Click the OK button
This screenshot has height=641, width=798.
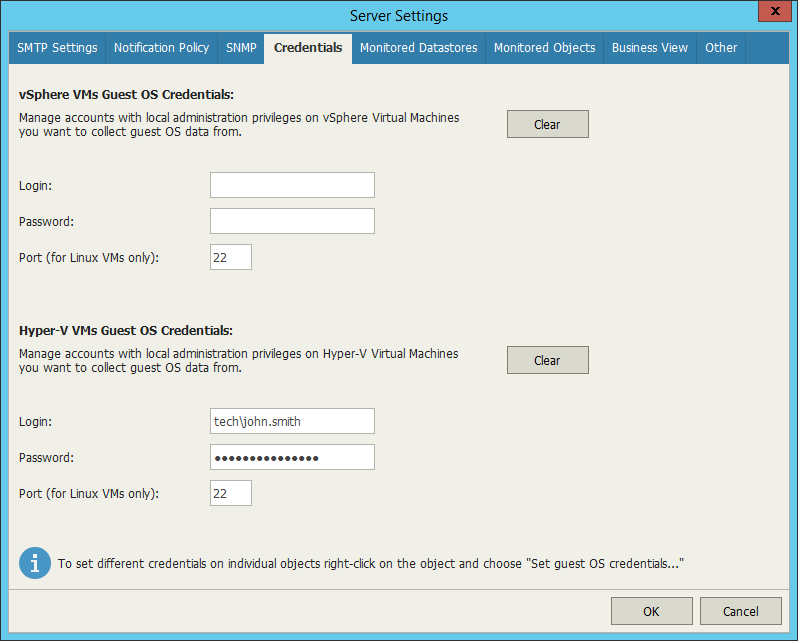(651, 611)
